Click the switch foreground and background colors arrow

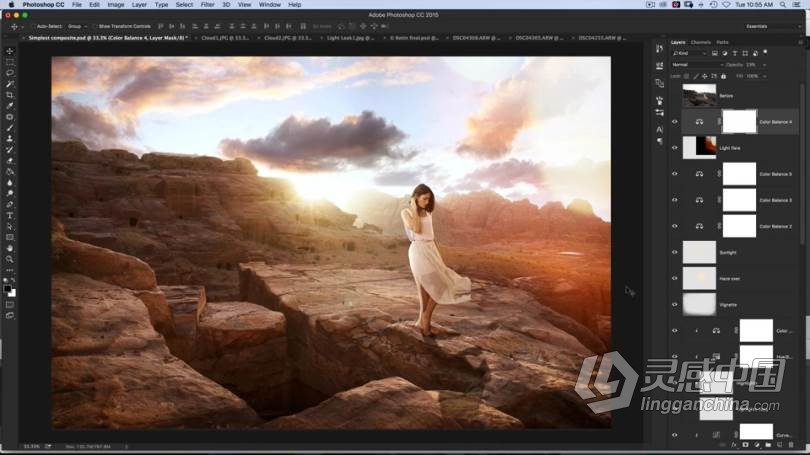[13, 280]
